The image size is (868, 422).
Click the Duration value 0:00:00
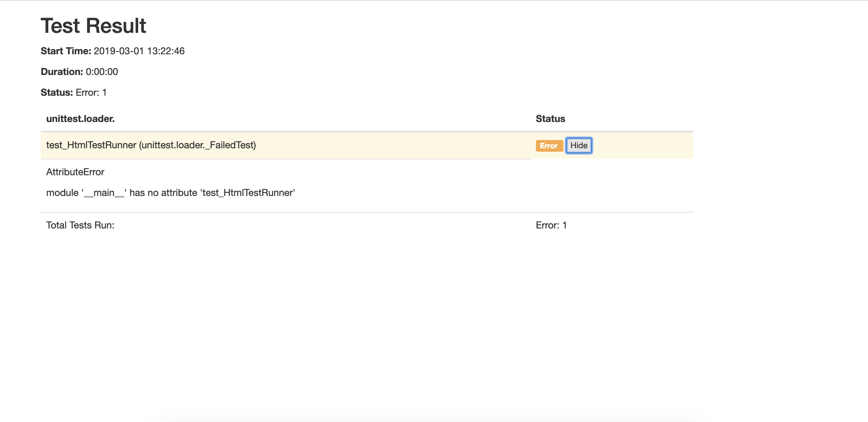(x=102, y=72)
